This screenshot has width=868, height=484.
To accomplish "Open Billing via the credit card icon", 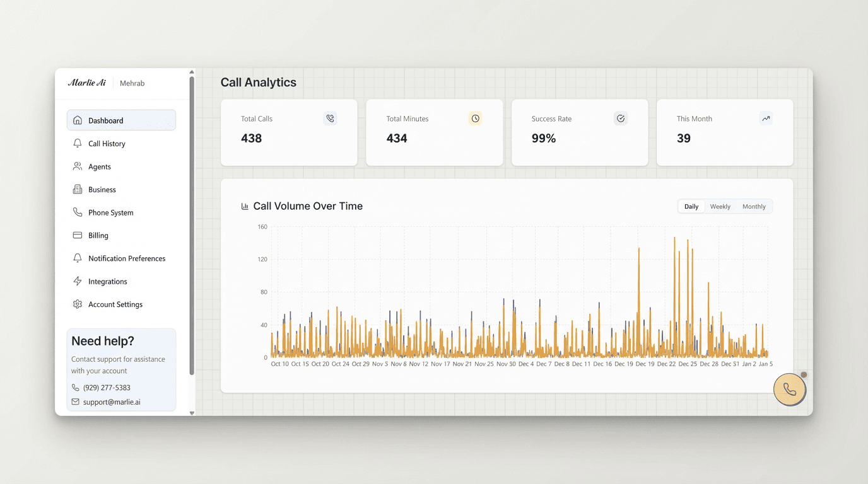I will [77, 235].
